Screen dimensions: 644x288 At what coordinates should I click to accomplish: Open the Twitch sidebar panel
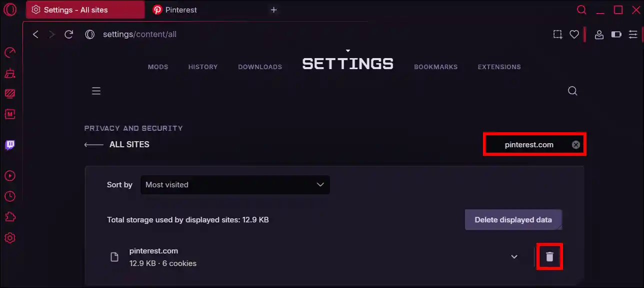click(x=10, y=145)
